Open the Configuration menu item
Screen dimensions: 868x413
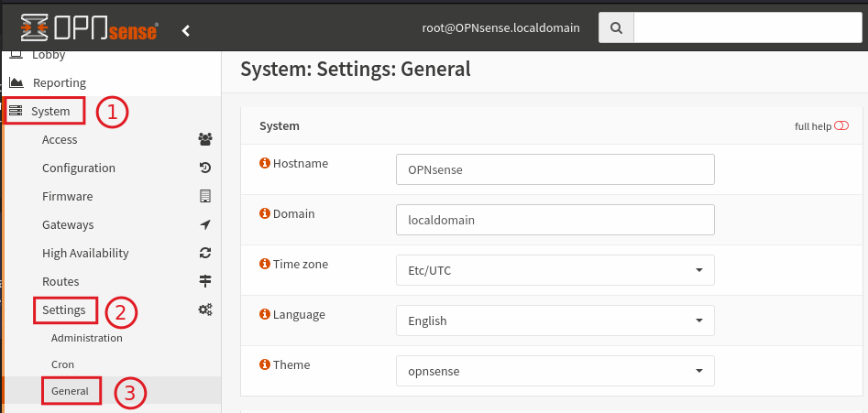[x=79, y=168]
